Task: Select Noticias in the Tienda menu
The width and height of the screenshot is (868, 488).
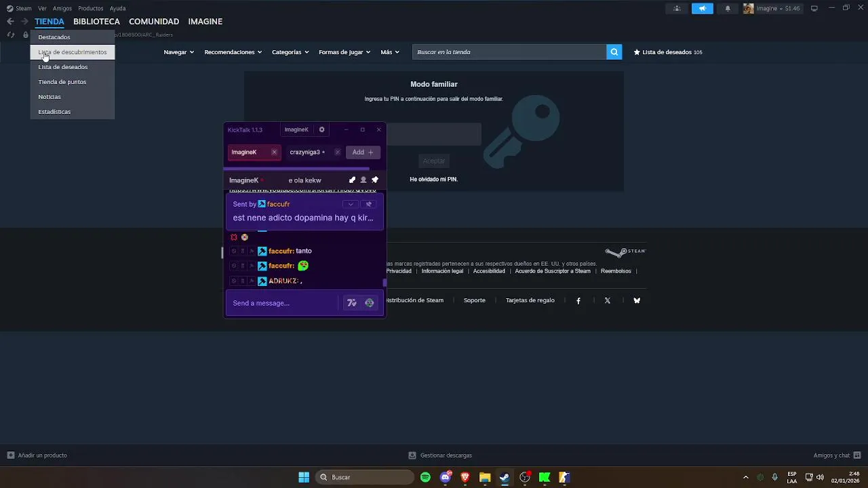Action: [73, 97]
